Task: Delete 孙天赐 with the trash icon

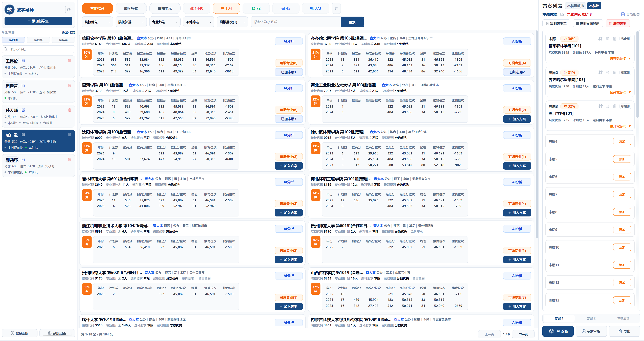Action: 70,110
